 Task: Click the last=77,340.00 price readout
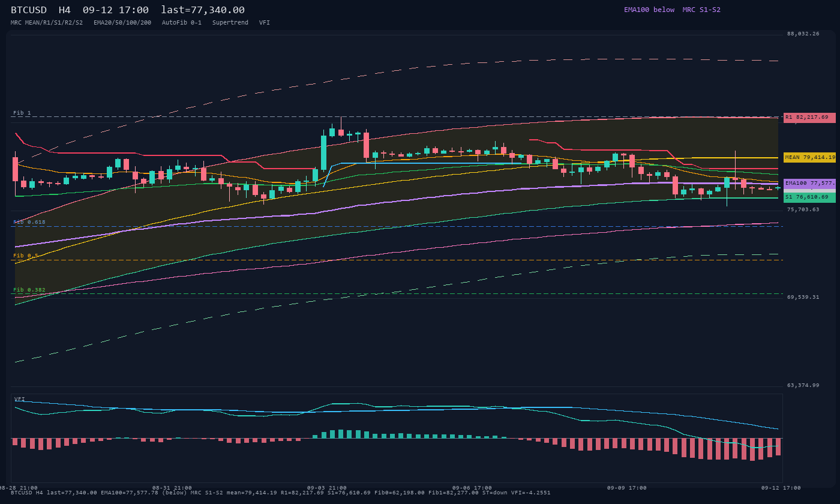pyautogui.click(x=203, y=10)
